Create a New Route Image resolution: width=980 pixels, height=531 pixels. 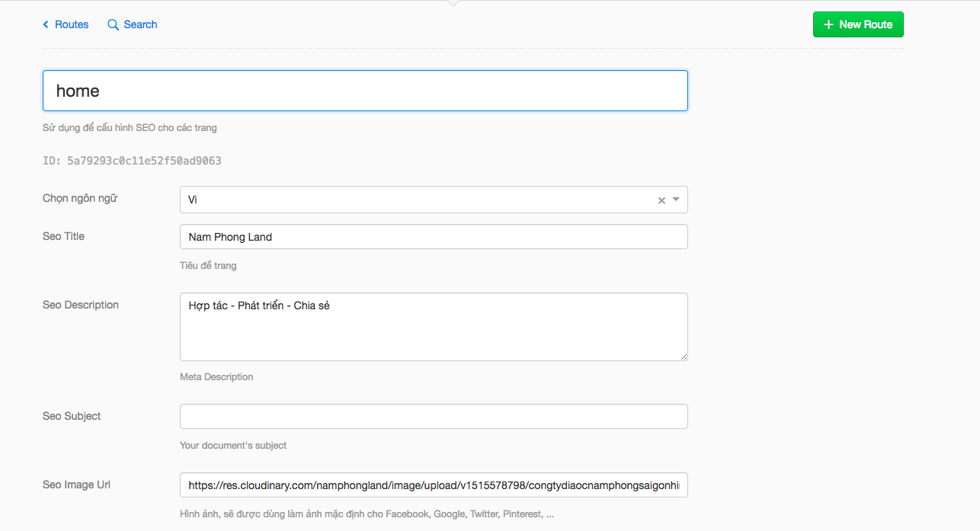[858, 24]
